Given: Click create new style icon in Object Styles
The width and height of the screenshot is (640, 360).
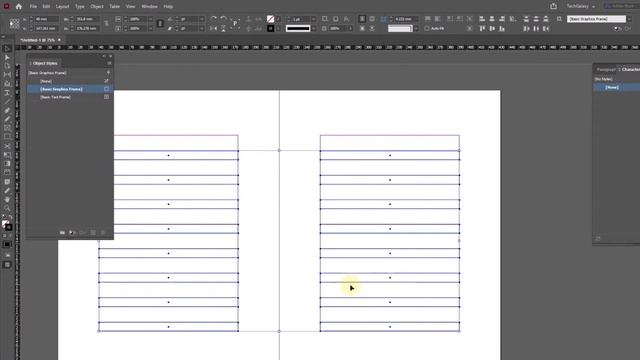Looking at the screenshot, I should click(x=93, y=232).
